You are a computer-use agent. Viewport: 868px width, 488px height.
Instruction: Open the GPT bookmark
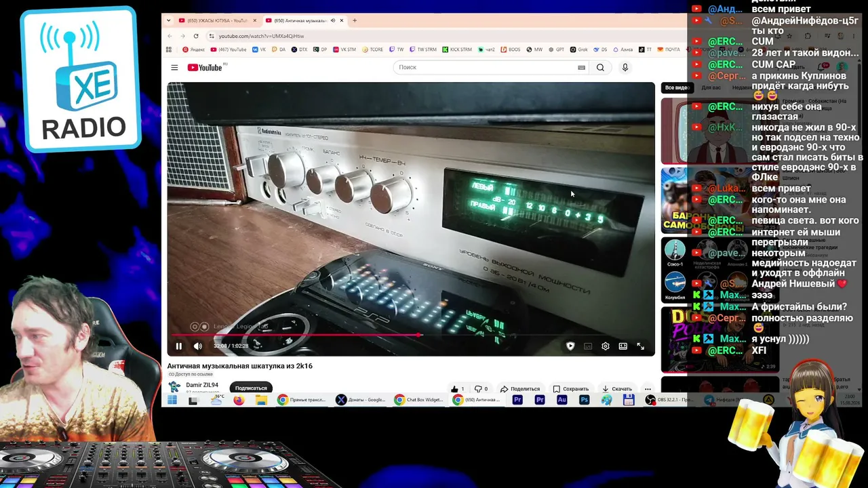[556, 49]
